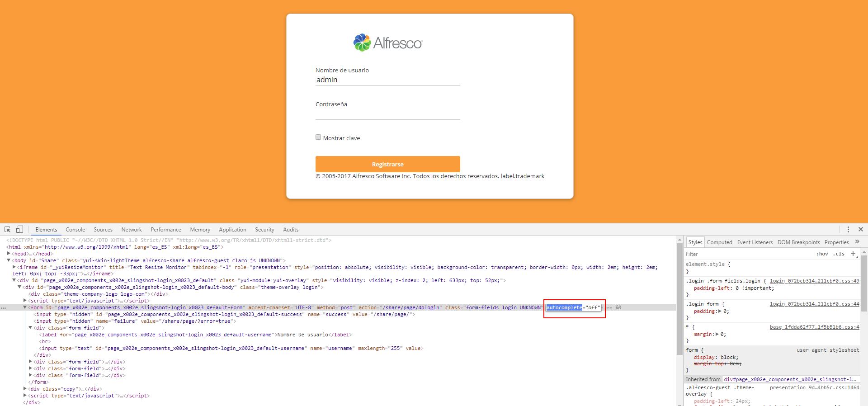Image resolution: width=868 pixels, height=406 pixels.
Task: Collapse the slingshot-login default div node
Action: [x=14, y=280]
